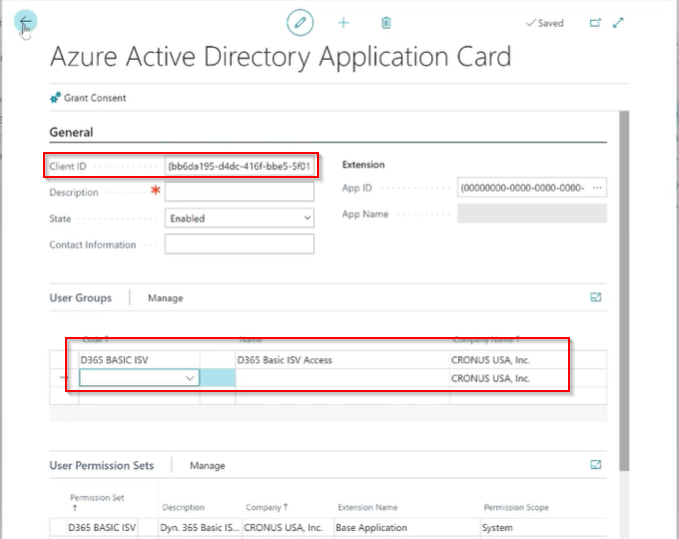Click the plus new record icon
The height and width of the screenshot is (539, 679).
pos(343,23)
